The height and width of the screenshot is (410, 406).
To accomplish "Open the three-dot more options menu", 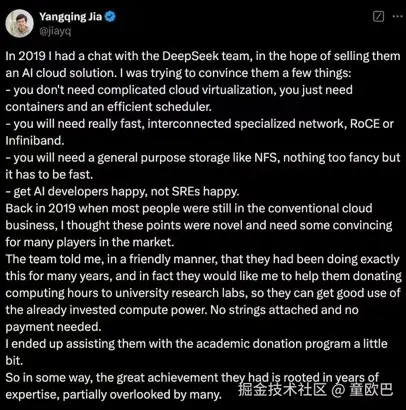I will click(x=398, y=17).
